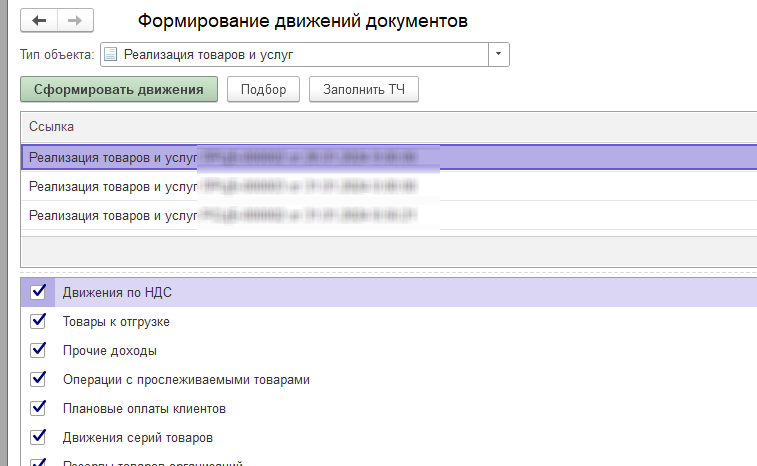Disable the 'Прочие доходы' checkbox

[x=39, y=350]
